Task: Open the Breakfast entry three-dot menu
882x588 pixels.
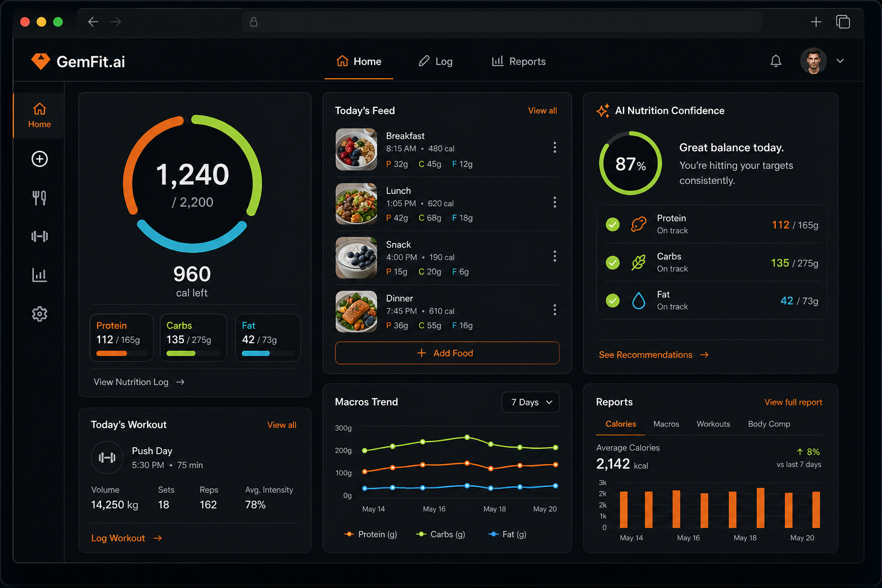Action: point(554,148)
